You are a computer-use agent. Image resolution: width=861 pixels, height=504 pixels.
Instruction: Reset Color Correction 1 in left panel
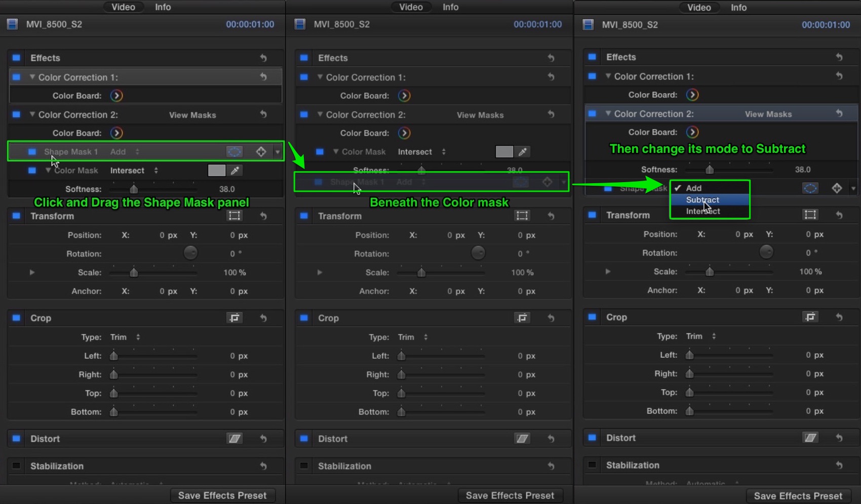263,77
